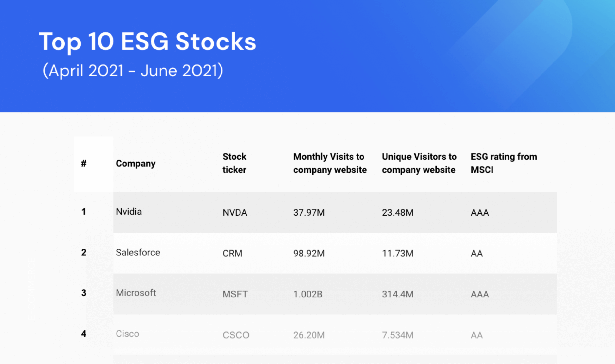Click the 'Company' column header
Viewport: 615px width, 364px height.
(135, 164)
